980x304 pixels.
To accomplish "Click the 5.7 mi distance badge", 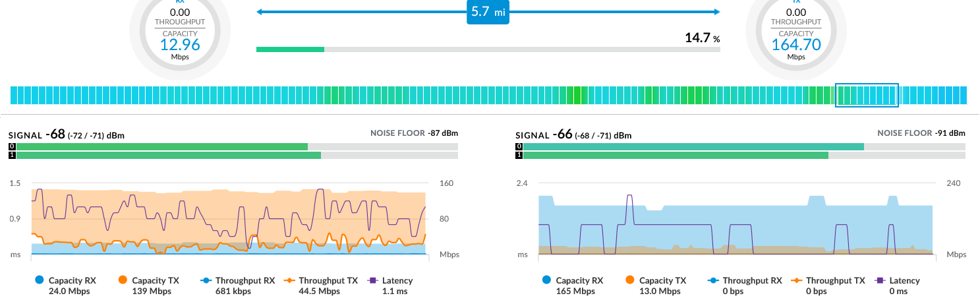I will click(488, 13).
